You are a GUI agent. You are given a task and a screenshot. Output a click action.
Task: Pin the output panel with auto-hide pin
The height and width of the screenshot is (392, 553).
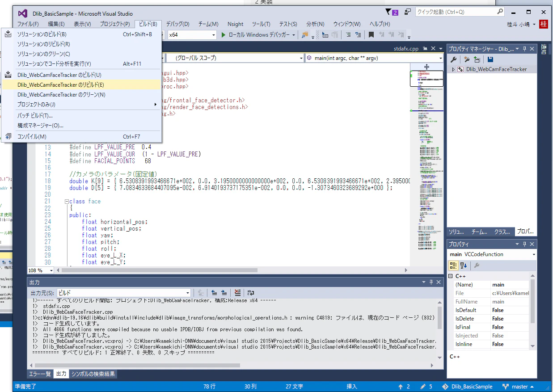(x=431, y=282)
